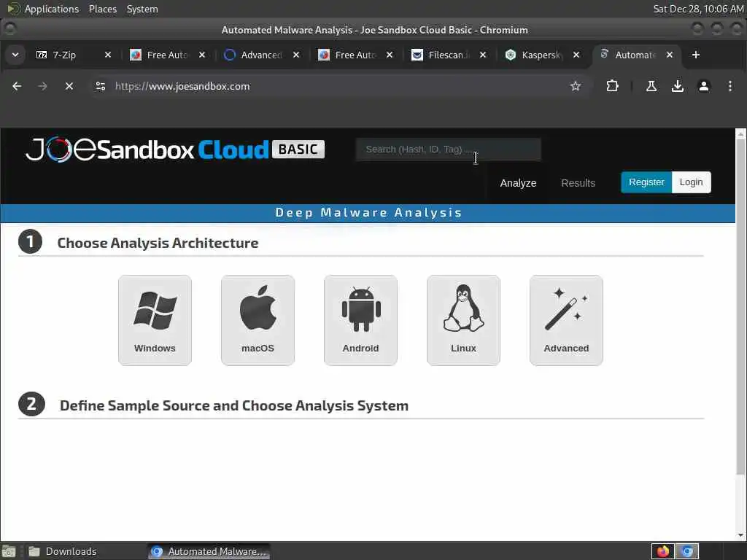
Task: Switch to the first Free Auto tab
Action: coord(166,55)
